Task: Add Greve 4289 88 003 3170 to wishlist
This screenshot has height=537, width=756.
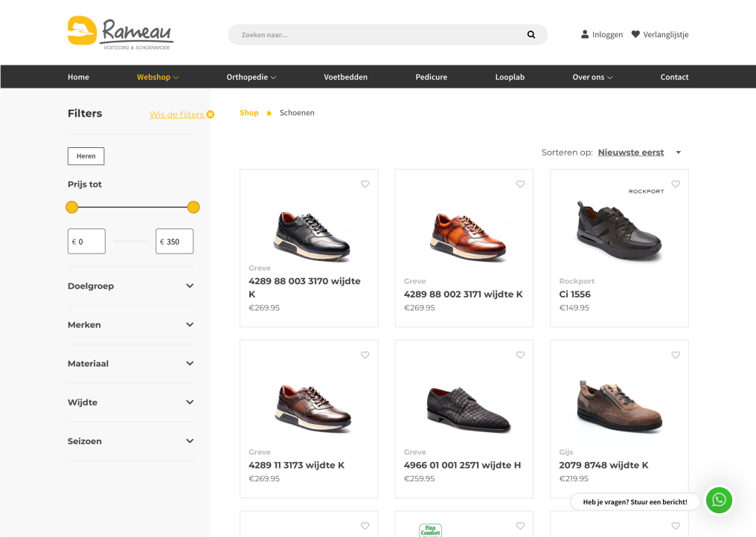Action: point(365,184)
